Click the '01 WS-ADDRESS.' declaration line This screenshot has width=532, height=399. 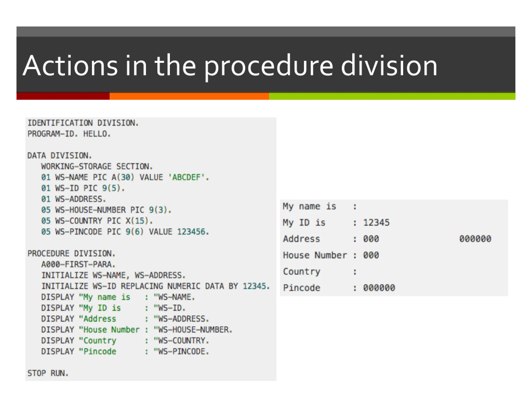pyautogui.click(x=74, y=199)
